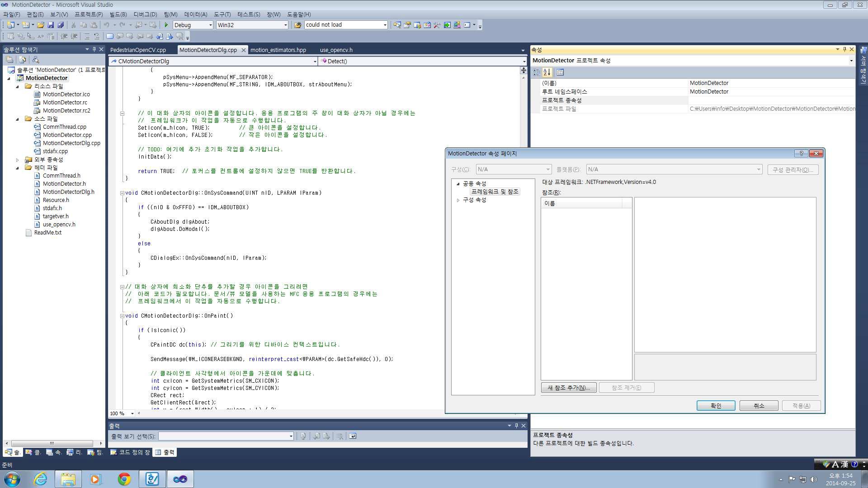Viewport: 868px width, 488px height.
Task: Click the increase indent icon
Action: (x=74, y=36)
